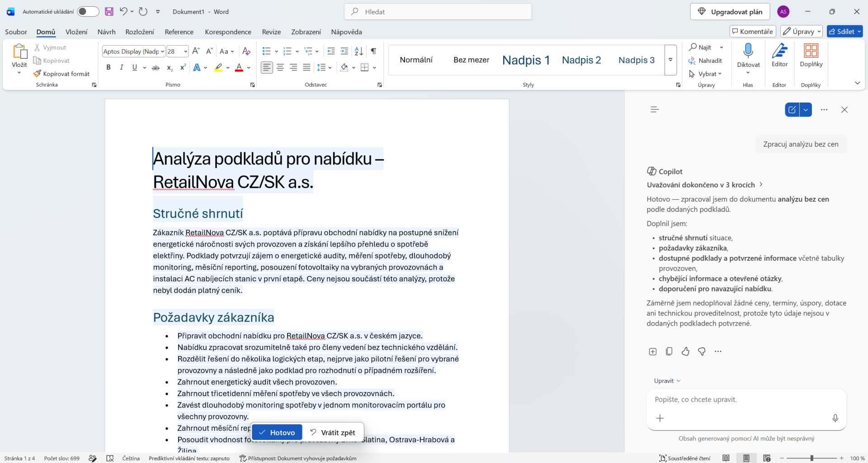Viewport: 868px width, 463px height.
Task: Click the Copilot prompt input field
Action: pyautogui.click(x=746, y=399)
